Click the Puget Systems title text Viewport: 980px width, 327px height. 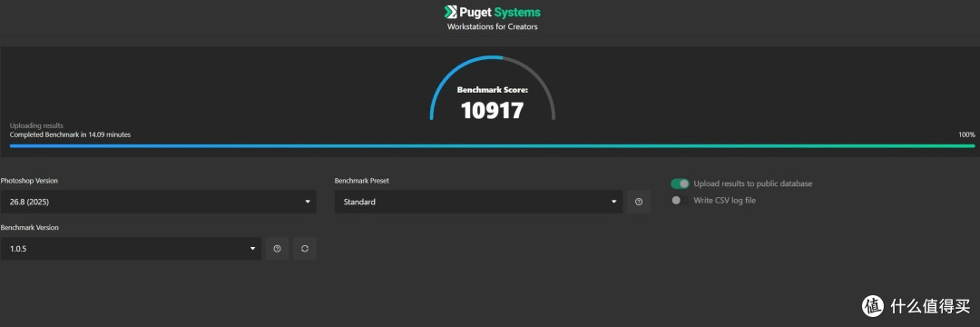point(500,12)
